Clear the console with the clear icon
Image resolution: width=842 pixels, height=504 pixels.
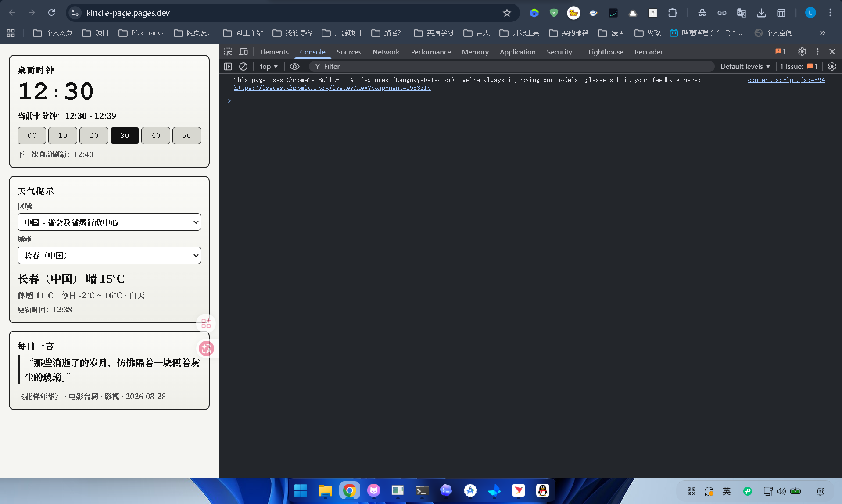tap(243, 66)
